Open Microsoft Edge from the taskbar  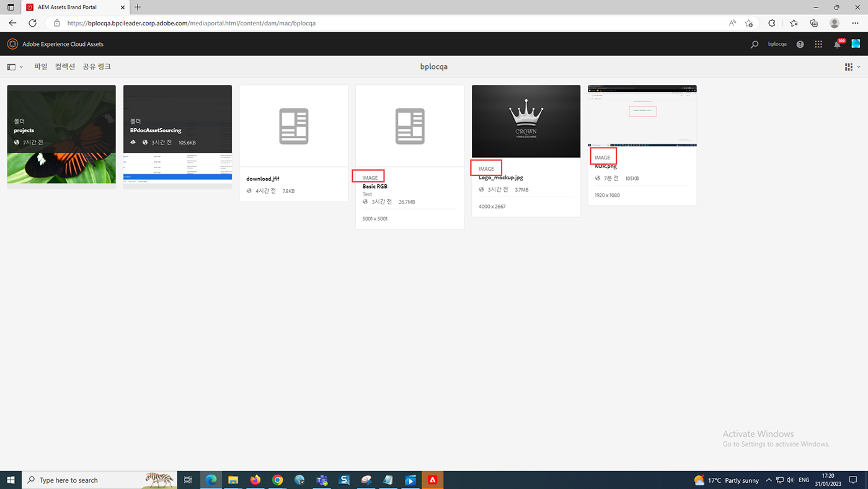(x=211, y=480)
